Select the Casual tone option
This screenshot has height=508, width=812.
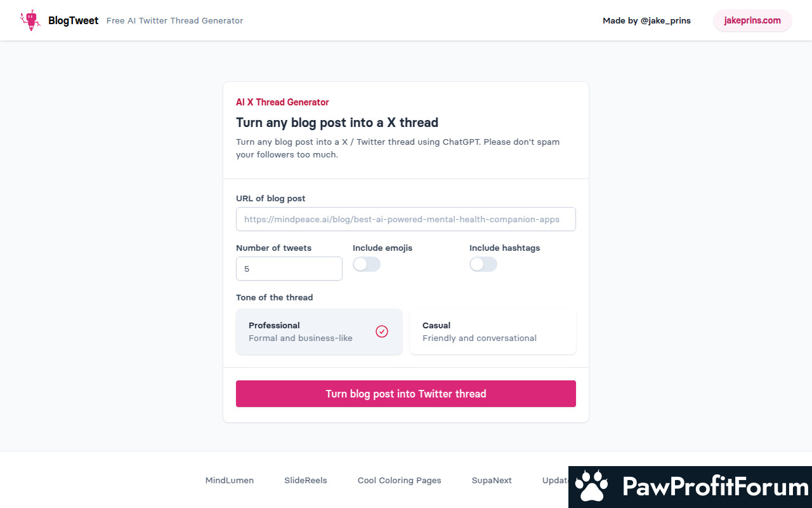point(493,331)
